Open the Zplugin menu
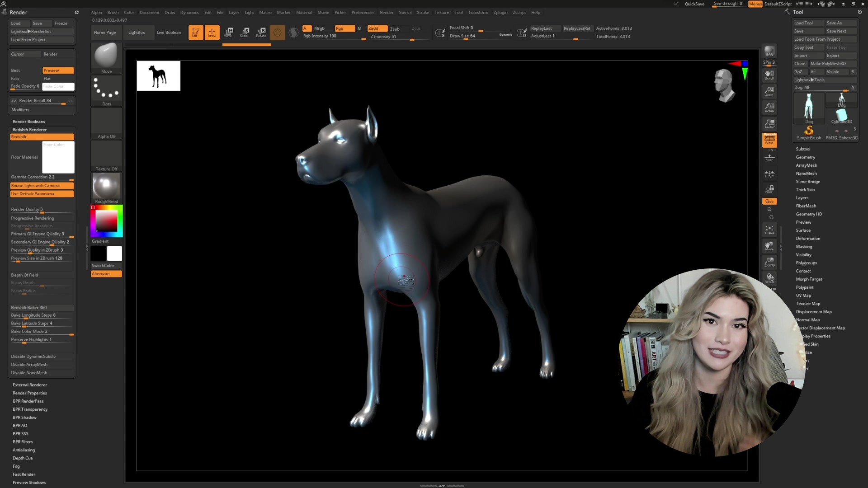868x488 pixels. pos(500,12)
